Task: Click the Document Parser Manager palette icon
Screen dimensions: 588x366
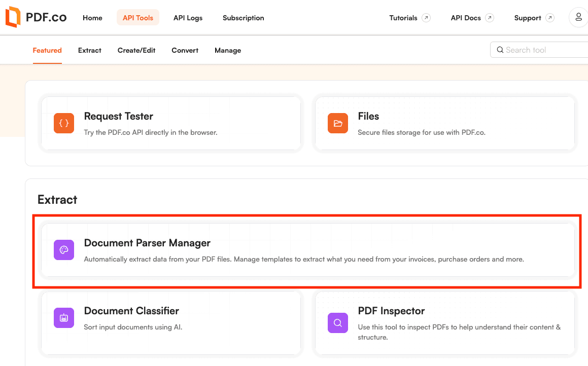Action: pos(64,250)
